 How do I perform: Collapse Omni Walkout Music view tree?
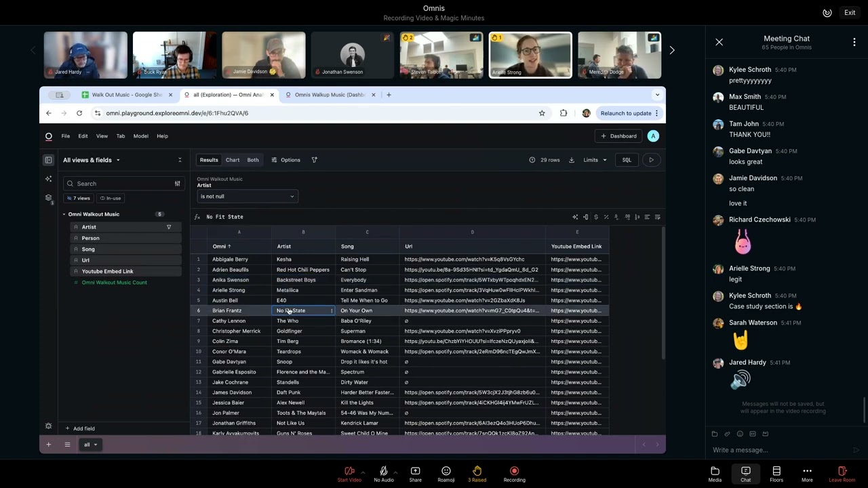(64, 214)
